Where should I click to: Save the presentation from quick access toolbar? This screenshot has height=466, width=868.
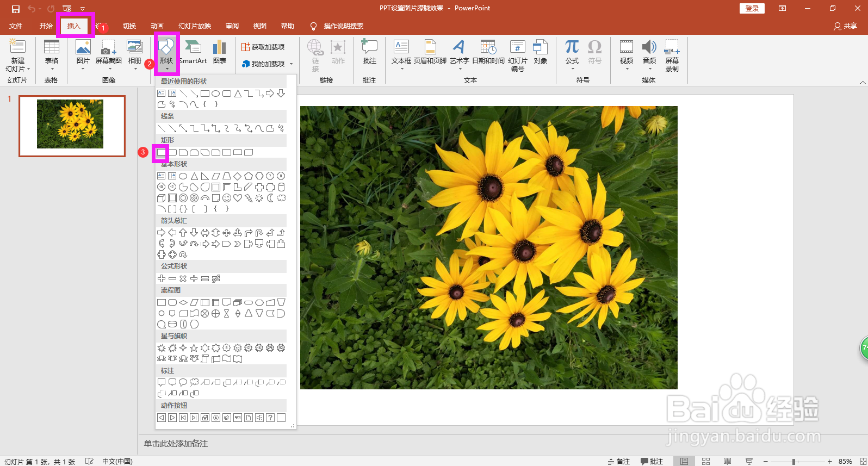pyautogui.click(x=16, y=9)
